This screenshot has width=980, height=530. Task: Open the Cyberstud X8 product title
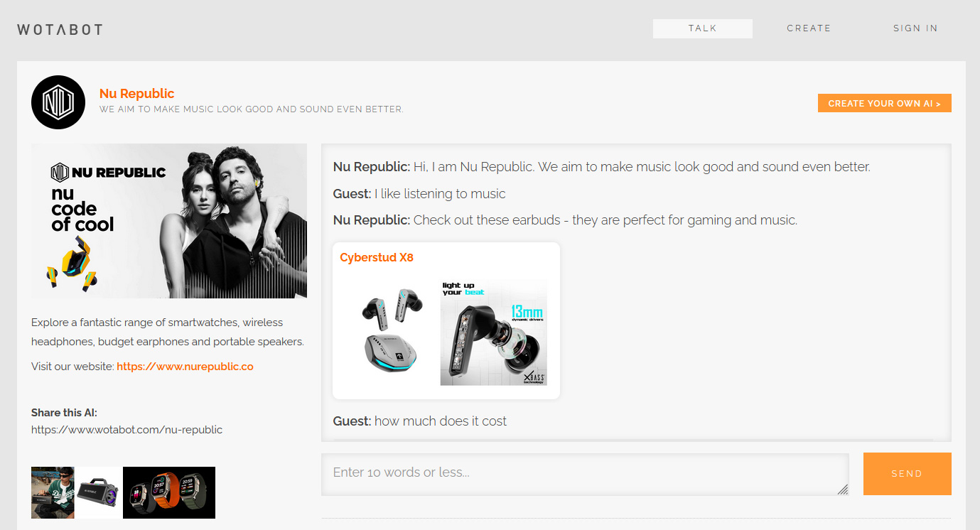click(x=377, y=258)
